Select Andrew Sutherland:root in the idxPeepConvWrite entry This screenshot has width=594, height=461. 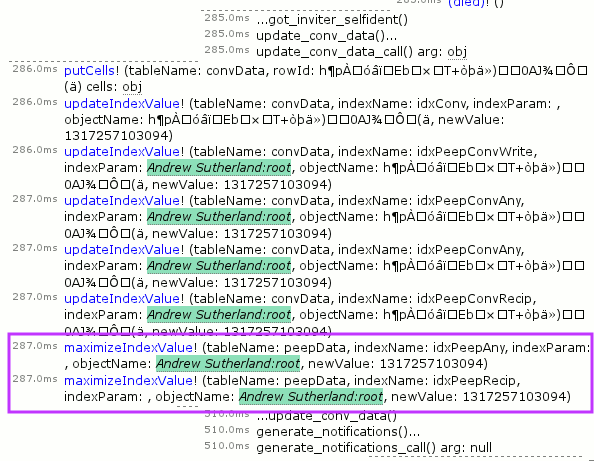coord(219,168)
